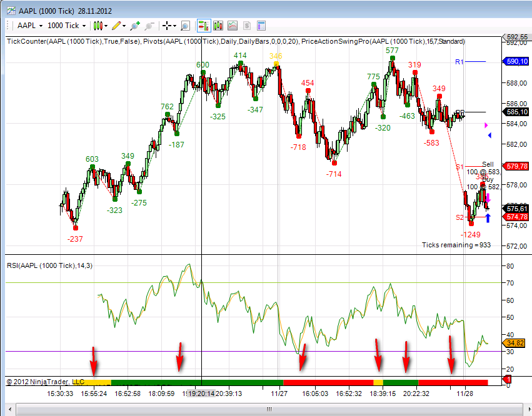Select the red 579,78 S1 price marker
Viewport: 532px width, 416px height.
[x=515, y=166]
